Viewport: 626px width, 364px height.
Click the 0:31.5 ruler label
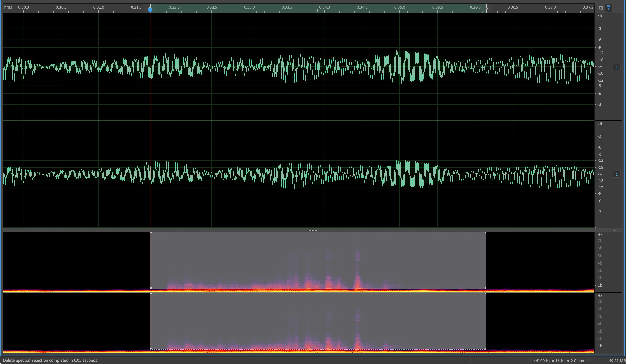tap(136, 7)
